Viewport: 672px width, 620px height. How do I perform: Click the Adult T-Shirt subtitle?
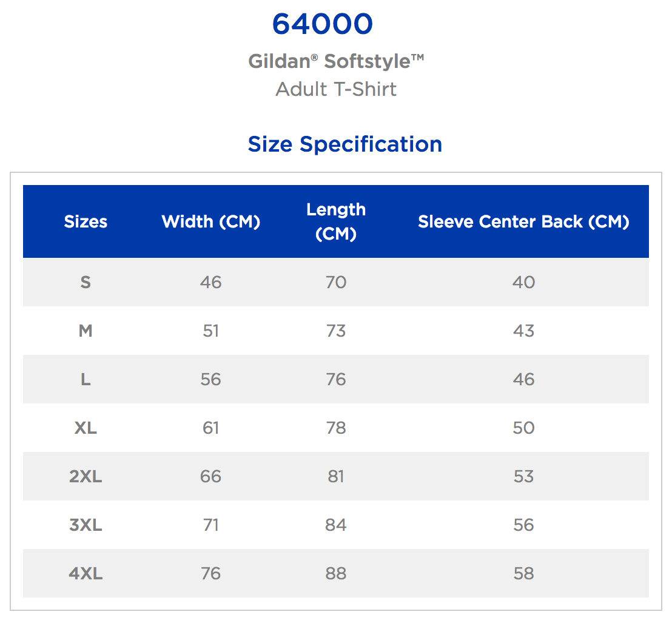[336, 89]
